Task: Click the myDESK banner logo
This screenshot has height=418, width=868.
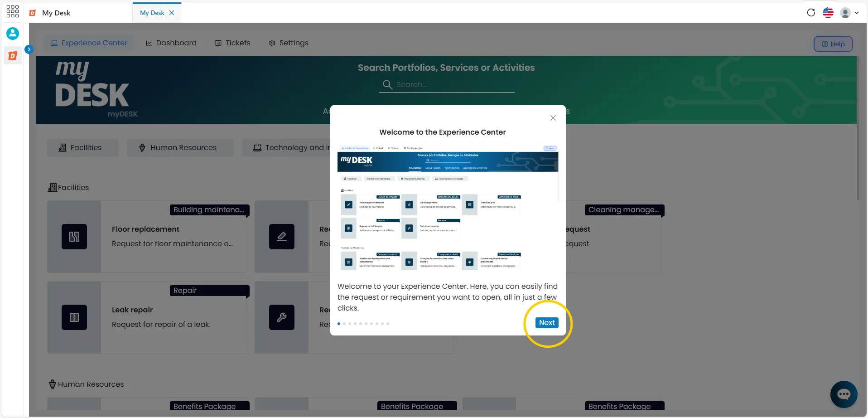Action: point(96,89)
